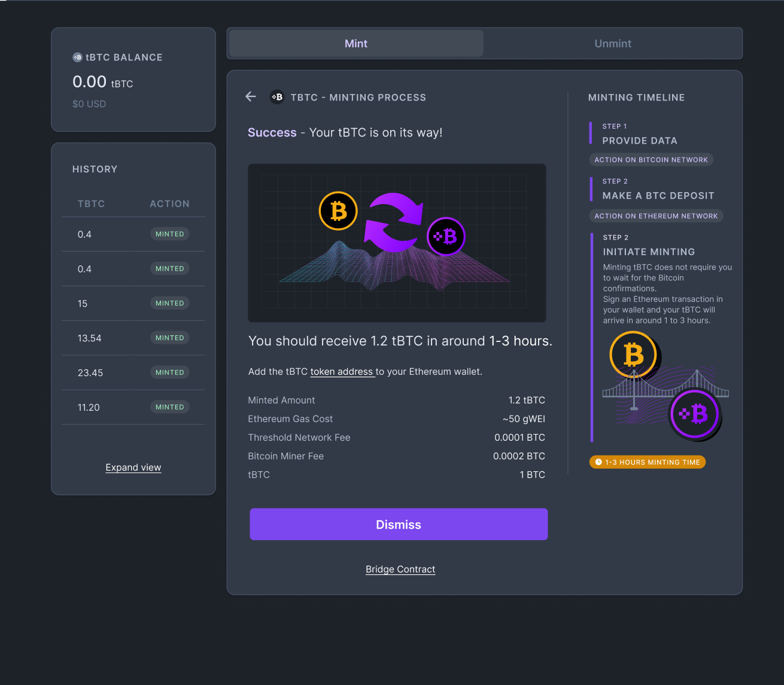Image resolution: width=784 pixels, height=685 pixels.
Task: Click the tBTC coin icon beside tBTC Balance
Action: pos(77,57)
